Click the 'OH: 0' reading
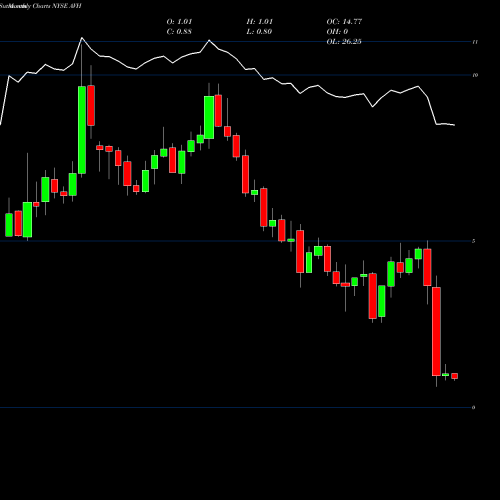 click(x=337, y=32)
